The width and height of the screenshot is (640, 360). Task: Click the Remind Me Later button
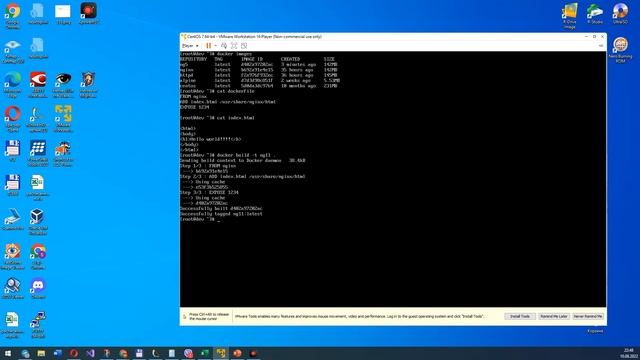pyautogui.click(x=553, y=316)
